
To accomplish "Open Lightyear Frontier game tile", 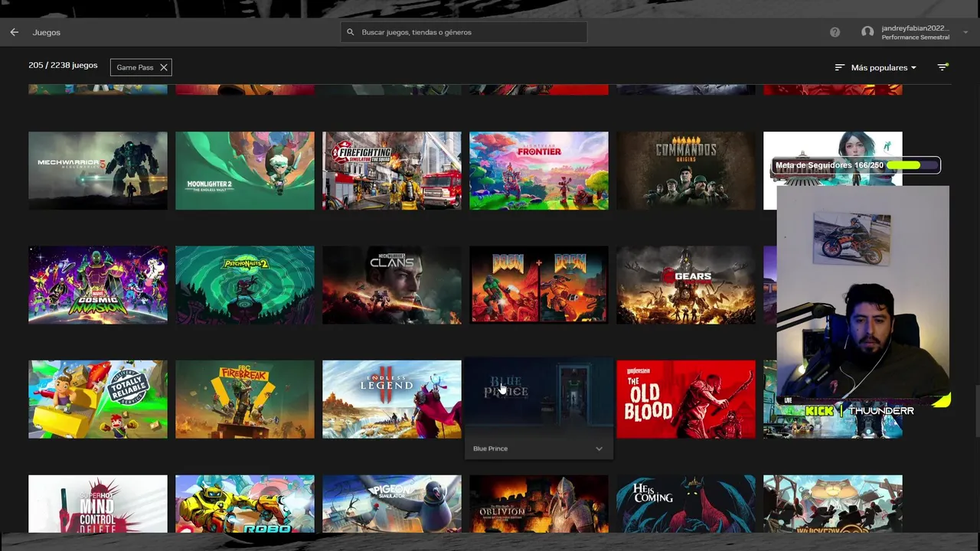I will point(539,171).
